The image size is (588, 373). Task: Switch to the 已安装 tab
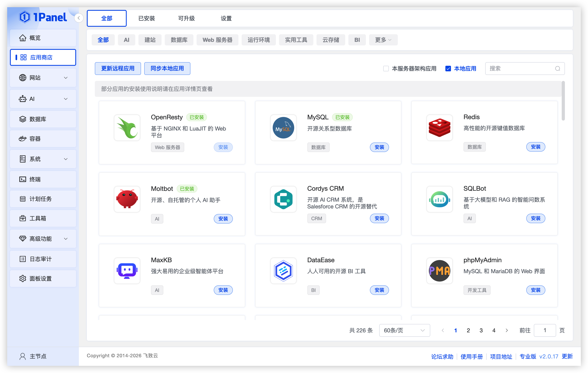coord(147,18)
